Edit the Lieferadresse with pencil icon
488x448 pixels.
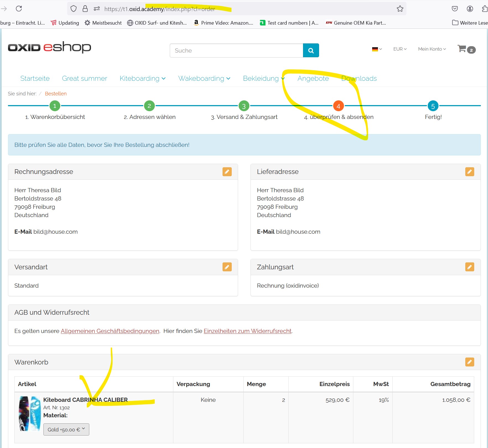tap(469, 172)
